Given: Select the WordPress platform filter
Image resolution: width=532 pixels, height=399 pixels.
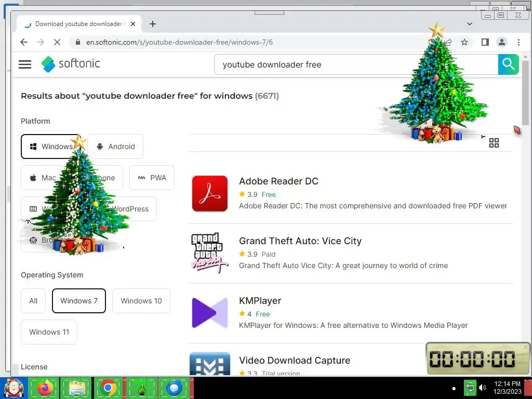Looking at the screenshot, I should (x=130, y=209).
